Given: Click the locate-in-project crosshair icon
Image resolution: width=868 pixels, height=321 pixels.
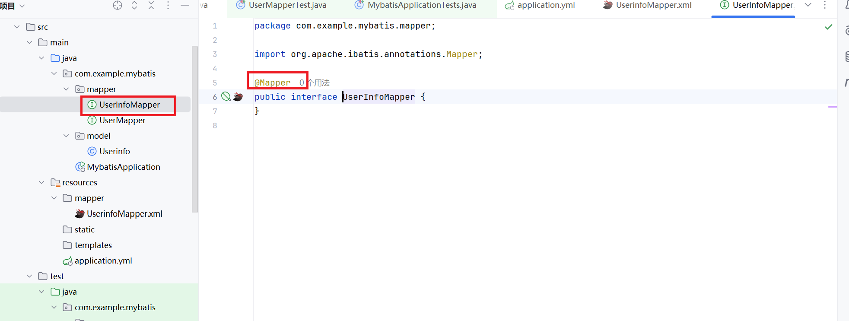Looking at the screenshot, I should click(x=118, y=6).
